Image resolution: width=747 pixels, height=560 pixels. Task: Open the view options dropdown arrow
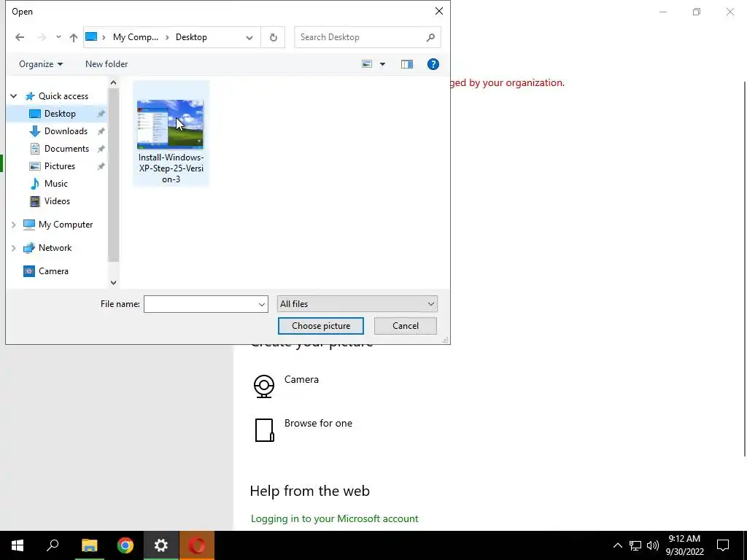tap(382, 64)
